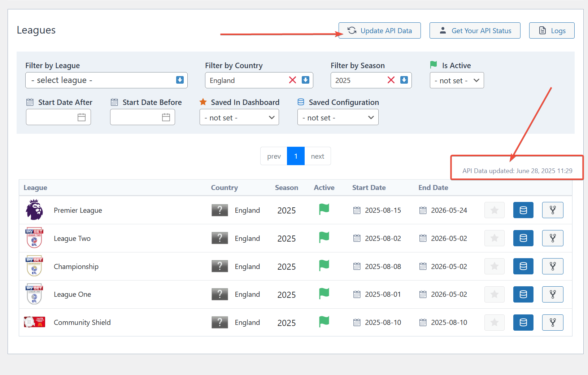Screen dimensions: 588x375
Task: Click end date 2026-05-24
Action: click(x=449, y=210)
